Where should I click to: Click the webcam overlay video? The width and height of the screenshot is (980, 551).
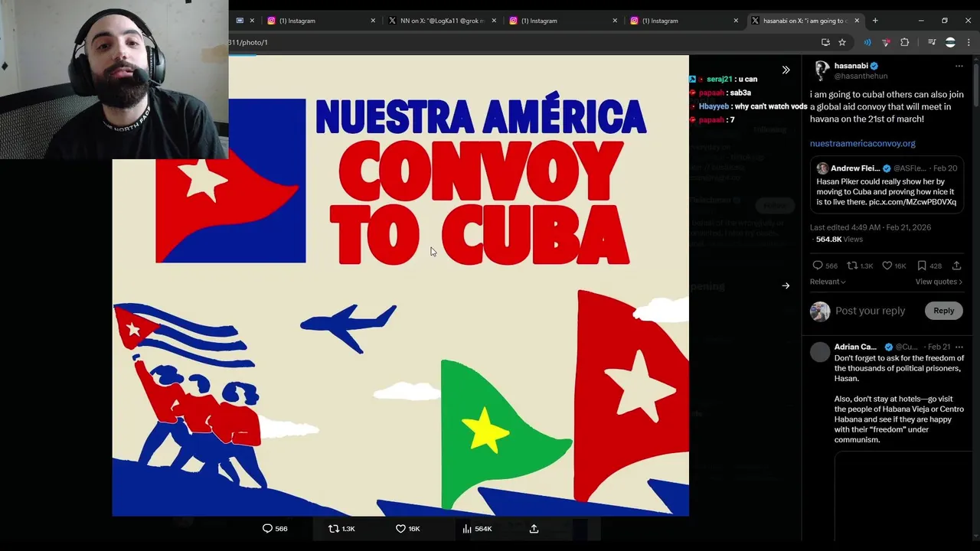point(114,80)
